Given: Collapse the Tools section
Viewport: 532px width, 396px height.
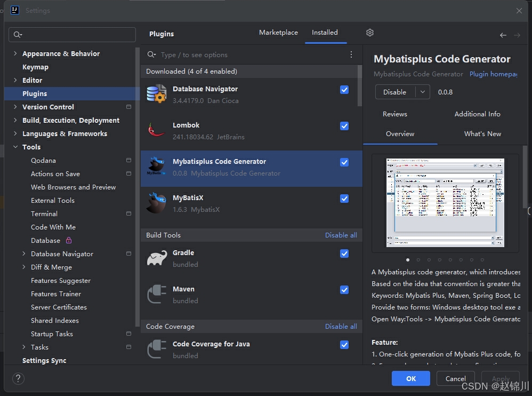Looking at the screenshot, I should pyautogui.click(x=15, y=147).
